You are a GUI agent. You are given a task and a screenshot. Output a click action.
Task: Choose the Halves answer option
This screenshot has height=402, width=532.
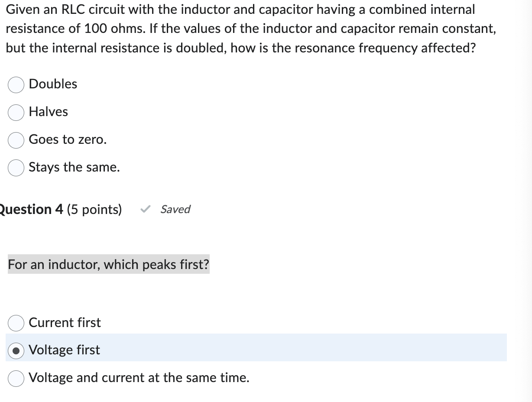click(48, 112)
